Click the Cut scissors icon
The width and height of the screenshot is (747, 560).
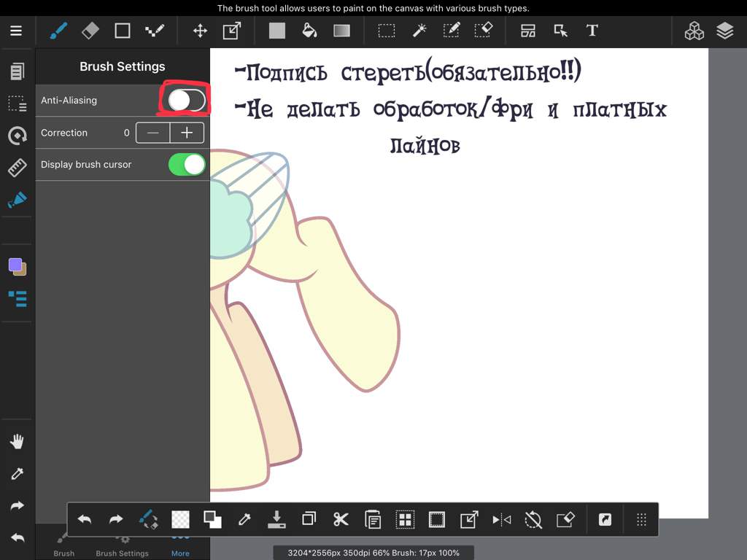coord(341,519)
